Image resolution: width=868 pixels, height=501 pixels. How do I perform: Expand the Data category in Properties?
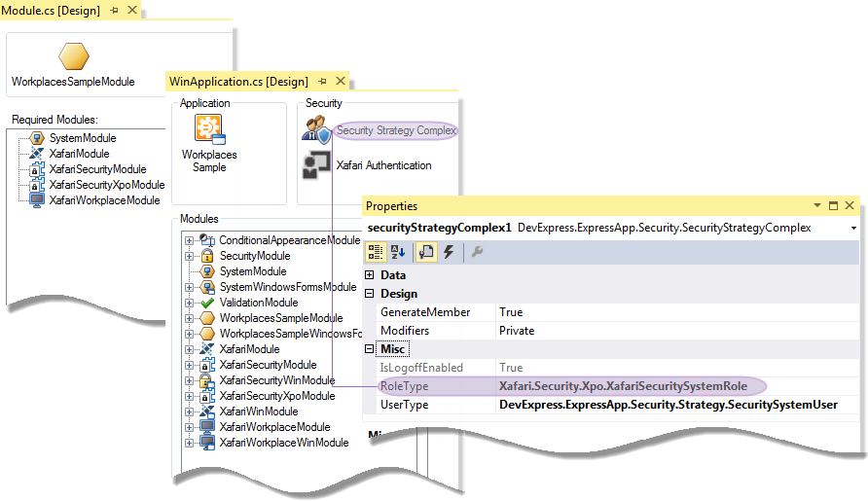(369, 274)
